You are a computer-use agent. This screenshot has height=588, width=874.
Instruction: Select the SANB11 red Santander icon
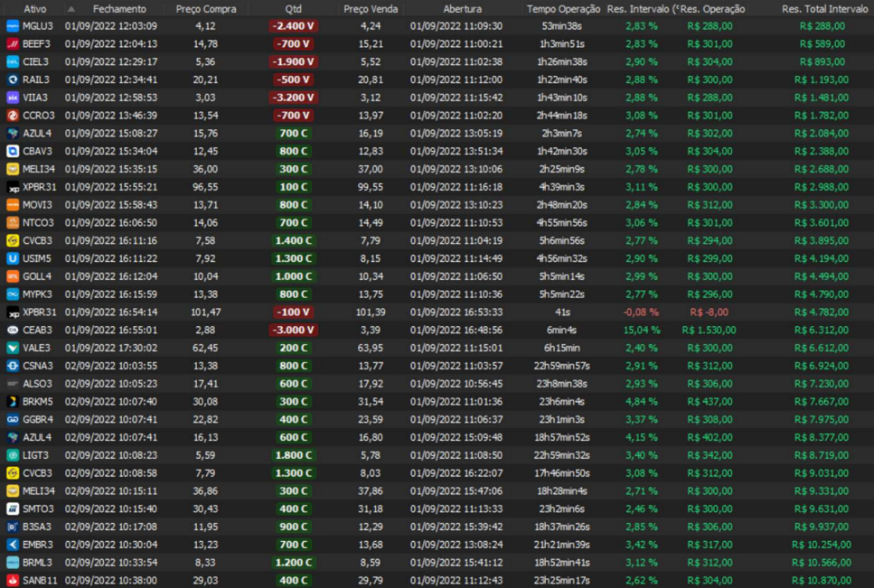tap(13, 580)
